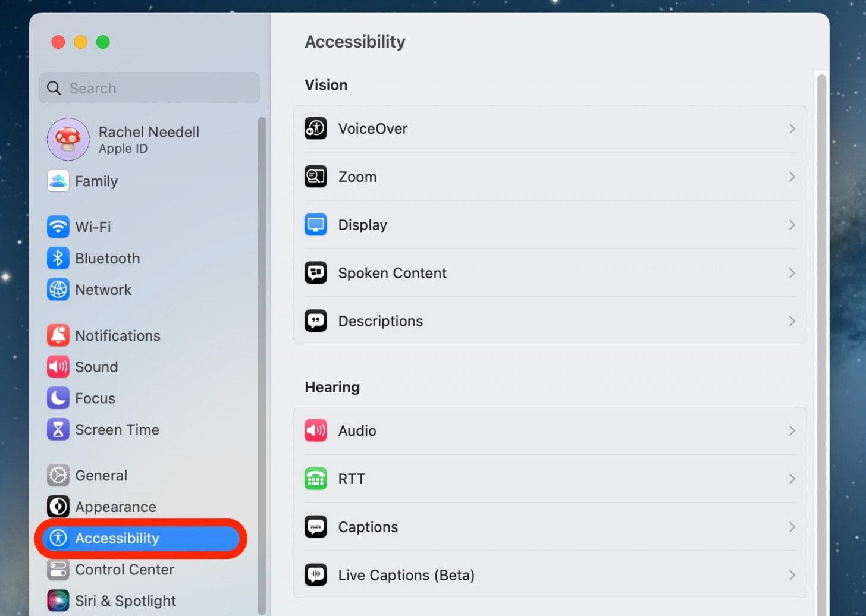
Task: Switch to the Appearance pane
Action: coord(115,507)
